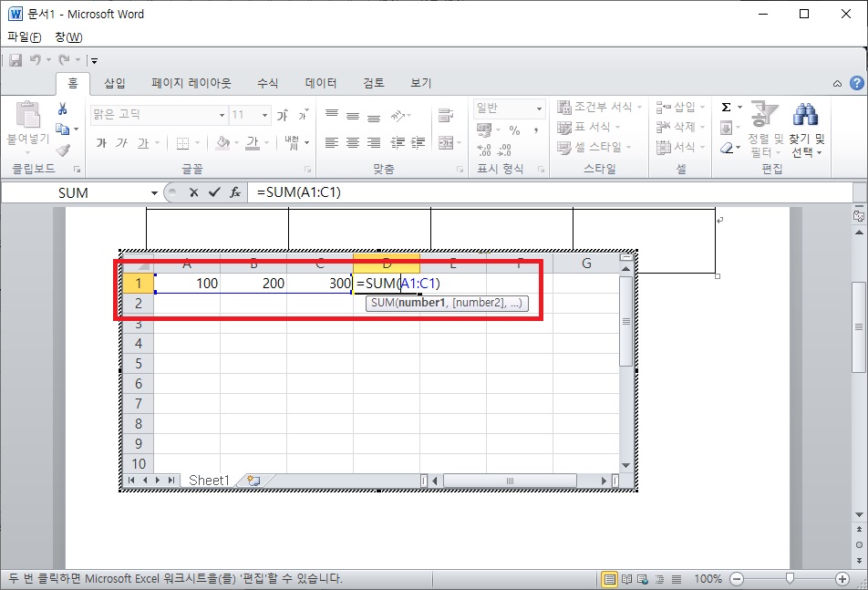Open Cell Styles (셀 스타일) menu
Viewport: 868px width, 590px height.
coord(594,147)
